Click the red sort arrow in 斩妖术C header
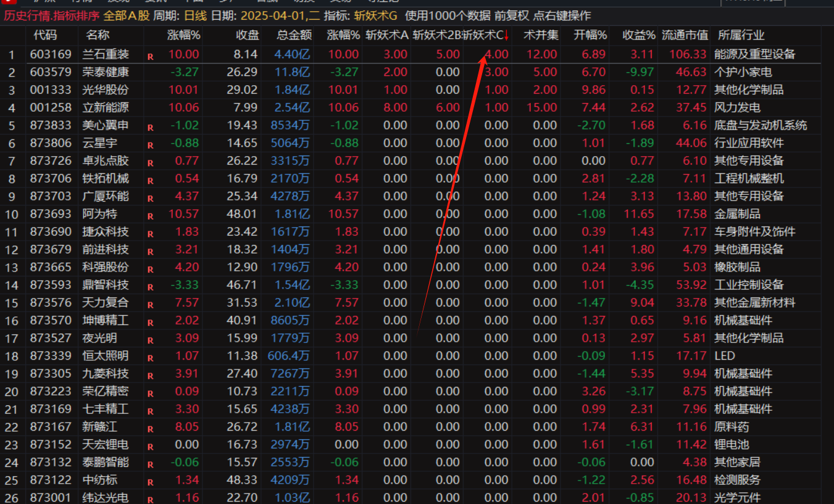The width and height of the screenshot is (834, 504). click(x=506, y=35)
